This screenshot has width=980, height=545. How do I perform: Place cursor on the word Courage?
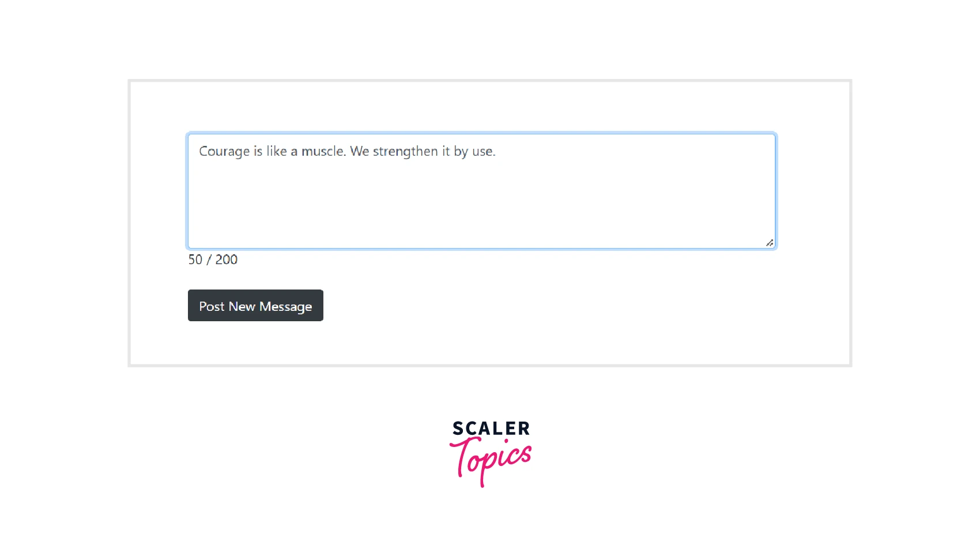pyautogui.click(x=224, y=152)
